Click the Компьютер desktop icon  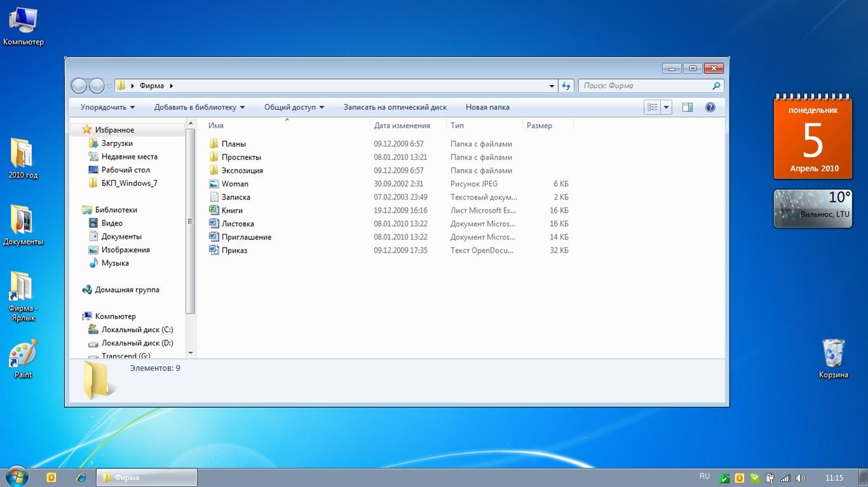[x=23, y=22]
